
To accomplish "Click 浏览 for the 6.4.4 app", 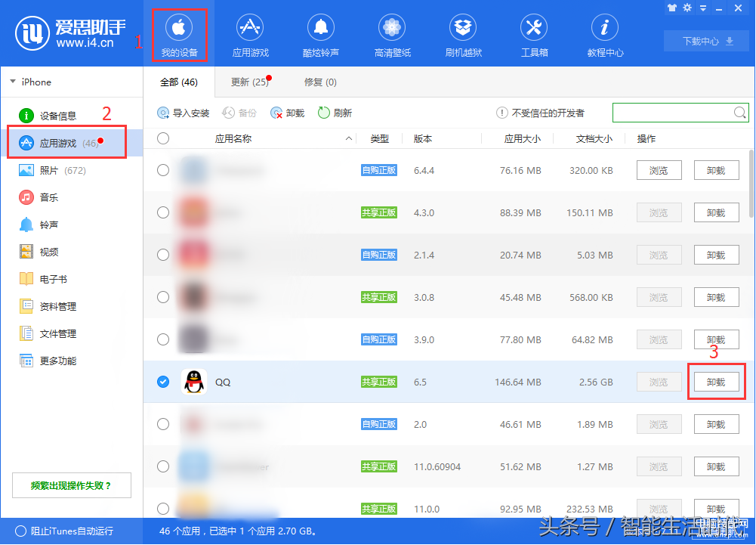I will point(659,170).
